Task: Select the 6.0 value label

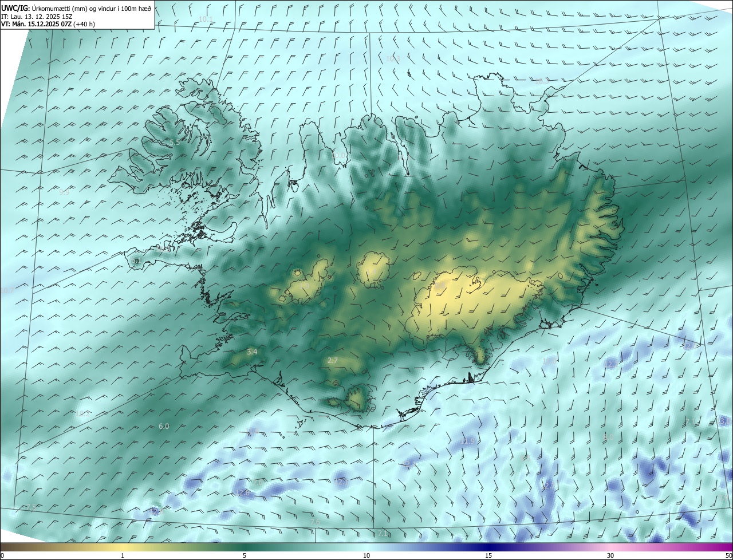Action: pos(164,426)
